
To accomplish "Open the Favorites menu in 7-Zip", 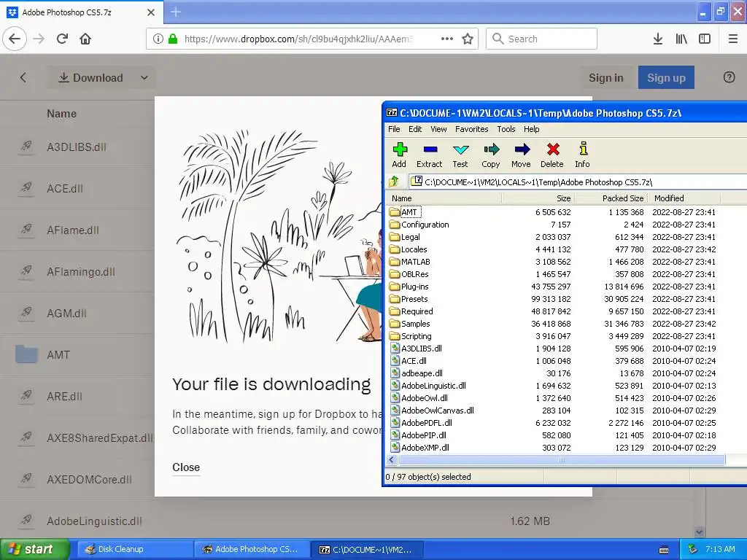I will [472, 129].
